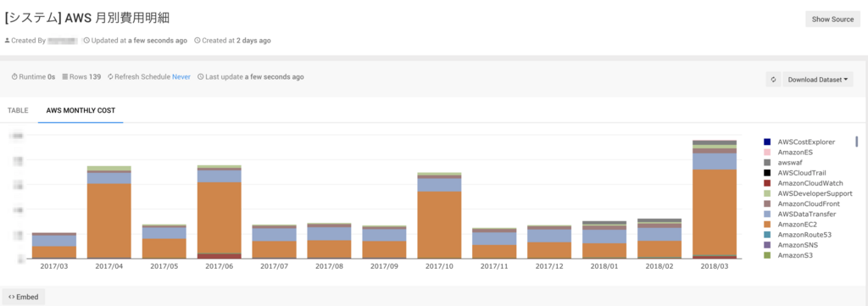Switch to the TABLE tab
The image size is (868, 306).
(x=18, y=111)
